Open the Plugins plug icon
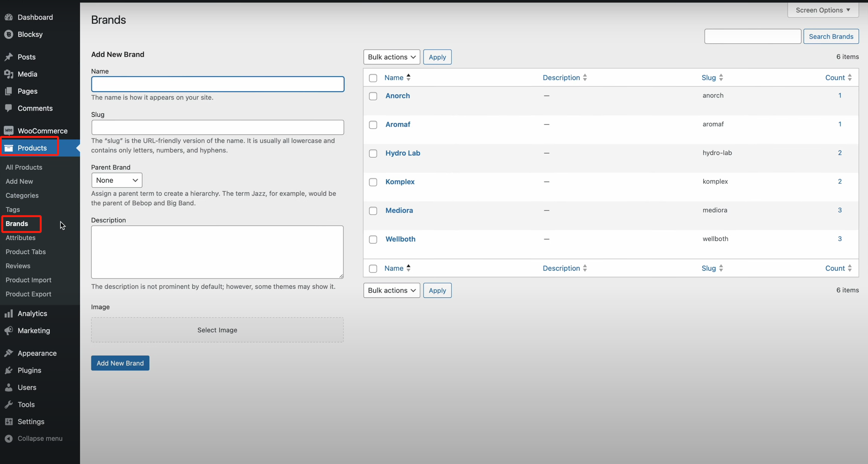The height and width of the screenshot is (464, 868). point(9,370)
